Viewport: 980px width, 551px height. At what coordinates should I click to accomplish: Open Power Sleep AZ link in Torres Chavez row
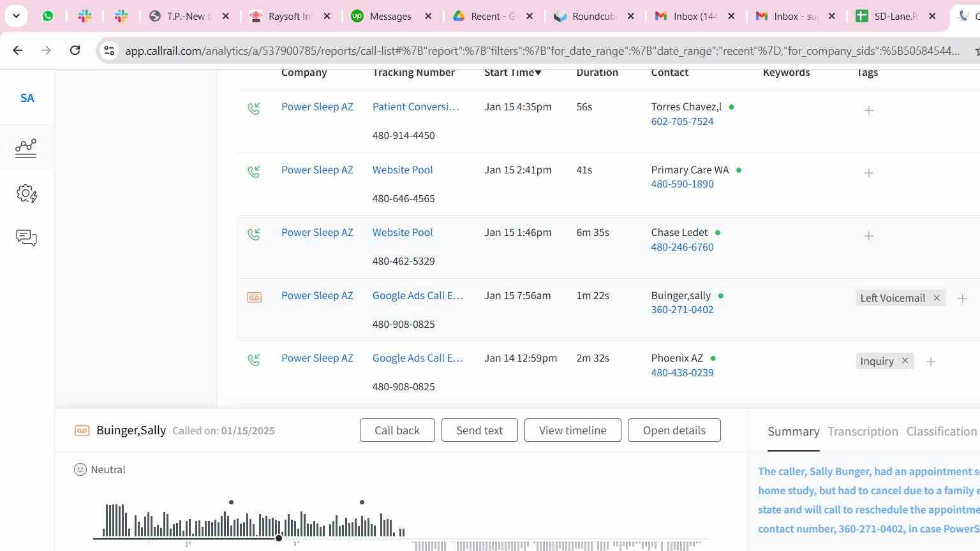(x=317, y=107)
